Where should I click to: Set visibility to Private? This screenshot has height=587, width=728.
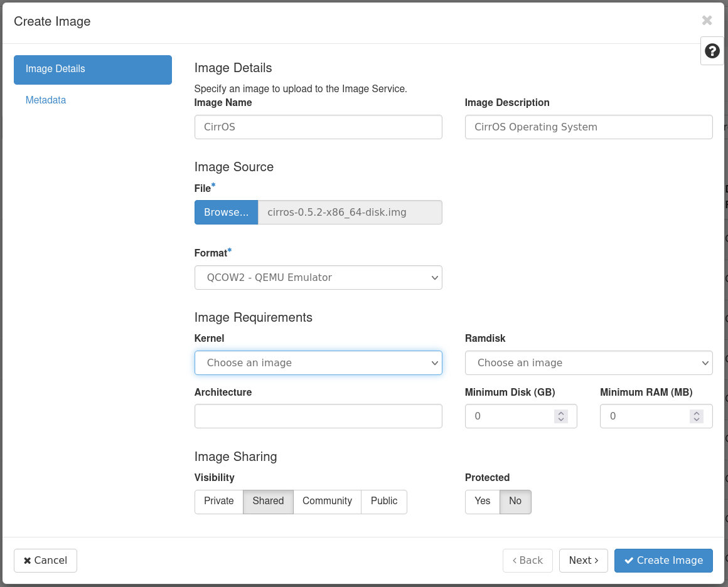pos(218,501)
